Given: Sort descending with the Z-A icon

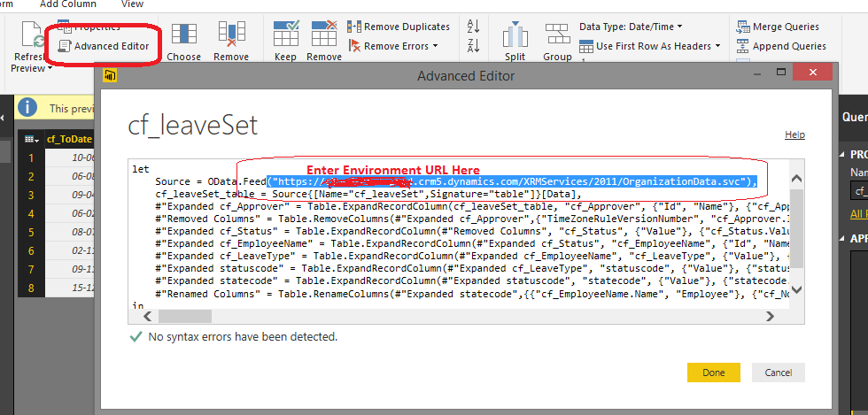Looking at the screenshot, I should click(x=473, y=46).
